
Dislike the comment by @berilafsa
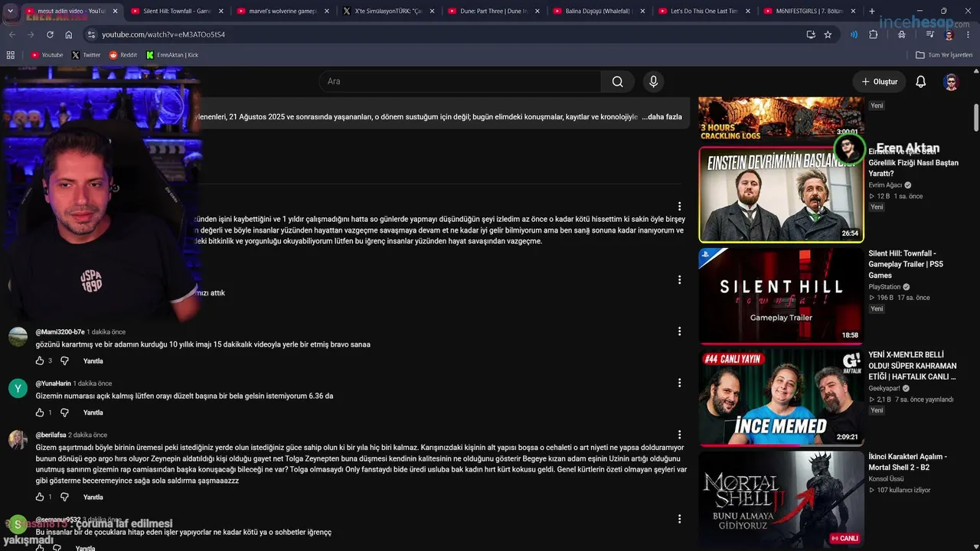pos(64,497)
